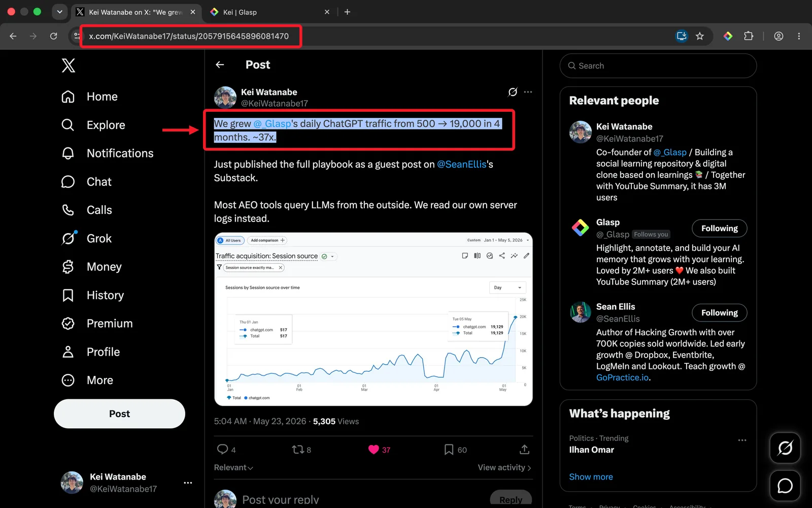
Task: Go back with the Post arrow
Action: coord(220,65)
